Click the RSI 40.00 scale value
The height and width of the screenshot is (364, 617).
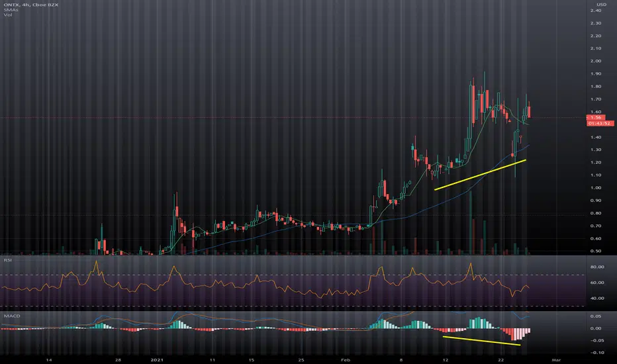click(597, 298)
